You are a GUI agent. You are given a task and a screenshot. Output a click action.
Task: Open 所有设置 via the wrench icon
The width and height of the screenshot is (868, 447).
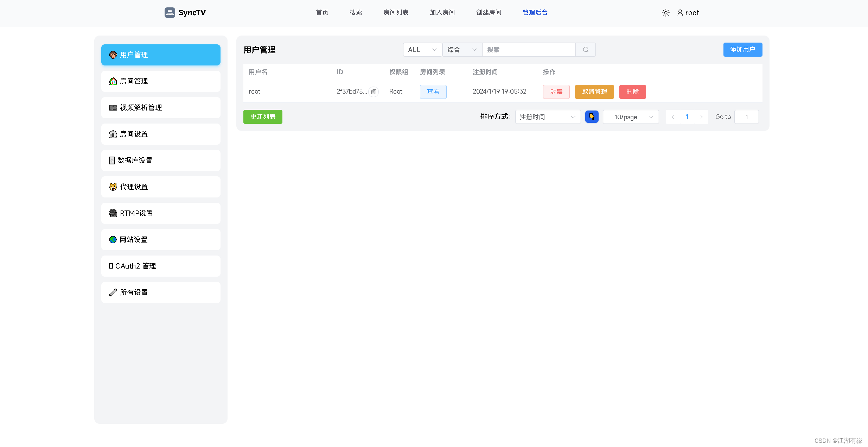click(x=113, y=292)
